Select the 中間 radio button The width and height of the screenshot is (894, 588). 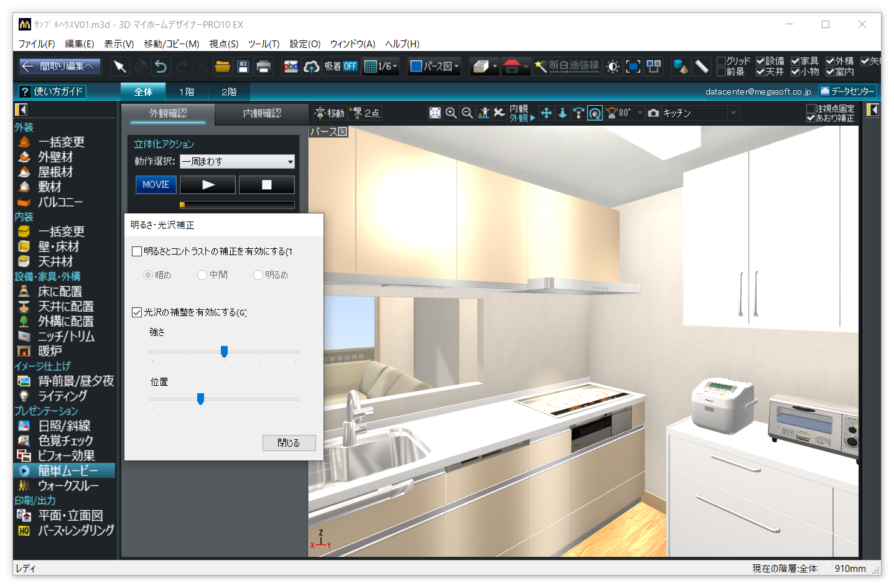[x=202, y=275]
